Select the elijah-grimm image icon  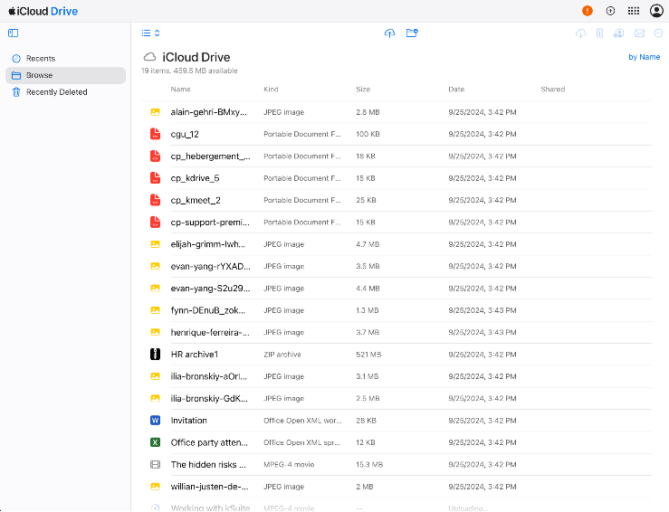click(155, 244)
